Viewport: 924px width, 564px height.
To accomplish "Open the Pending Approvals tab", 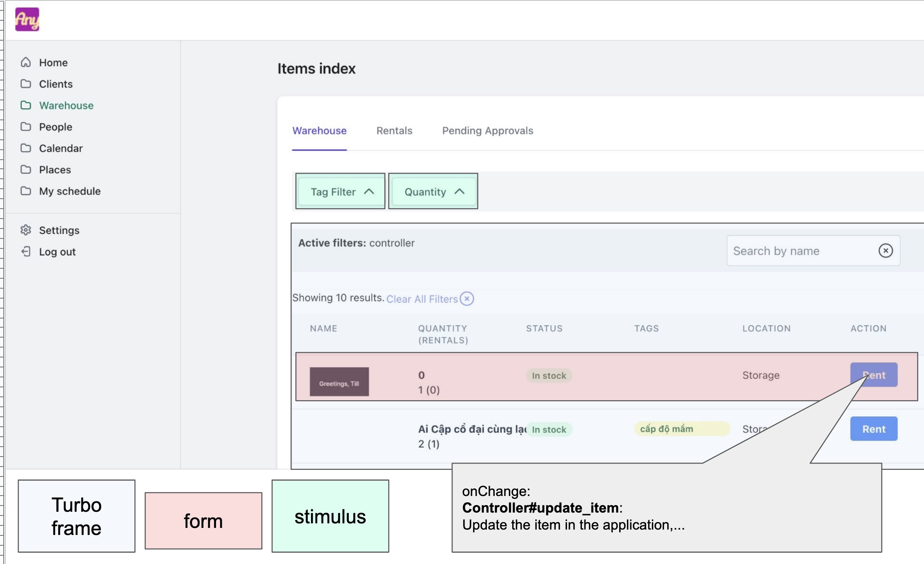I will click(x=487, y=131).
